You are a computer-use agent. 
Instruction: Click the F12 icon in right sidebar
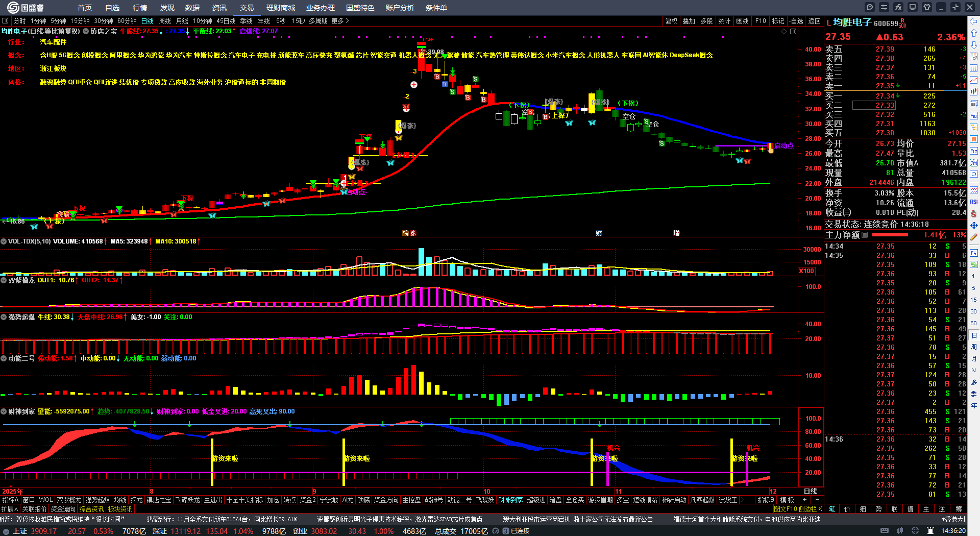click(974, 151)
